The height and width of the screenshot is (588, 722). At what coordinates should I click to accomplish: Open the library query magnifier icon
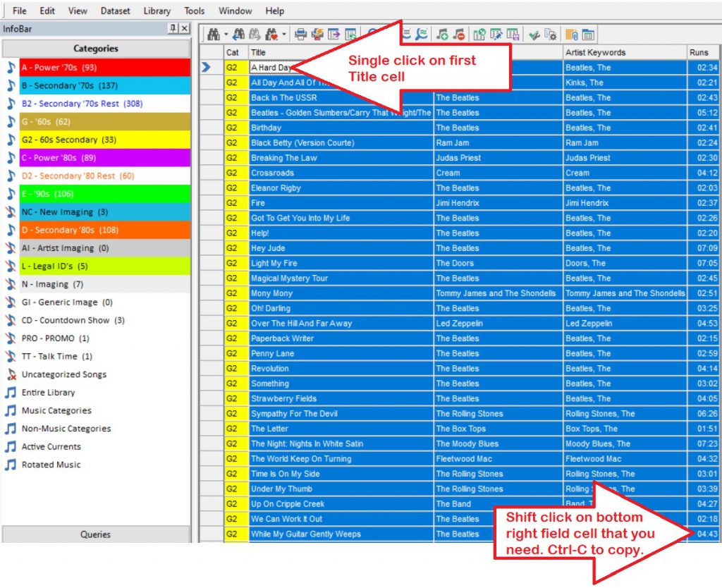point(423,33)
